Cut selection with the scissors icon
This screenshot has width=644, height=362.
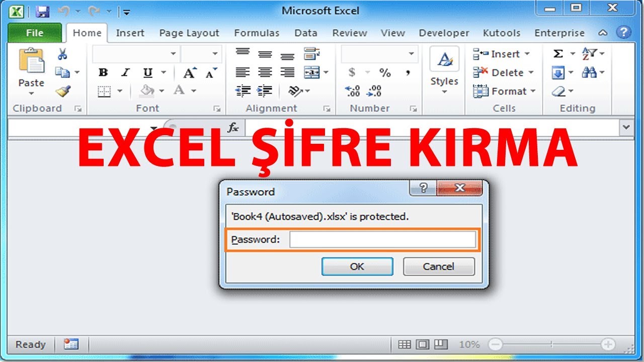62,54
